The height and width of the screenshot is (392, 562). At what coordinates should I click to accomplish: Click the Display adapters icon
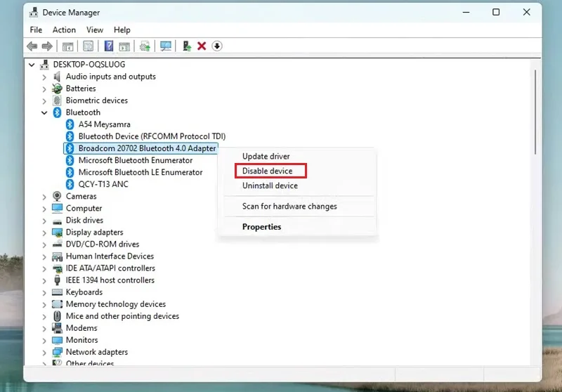58,233
